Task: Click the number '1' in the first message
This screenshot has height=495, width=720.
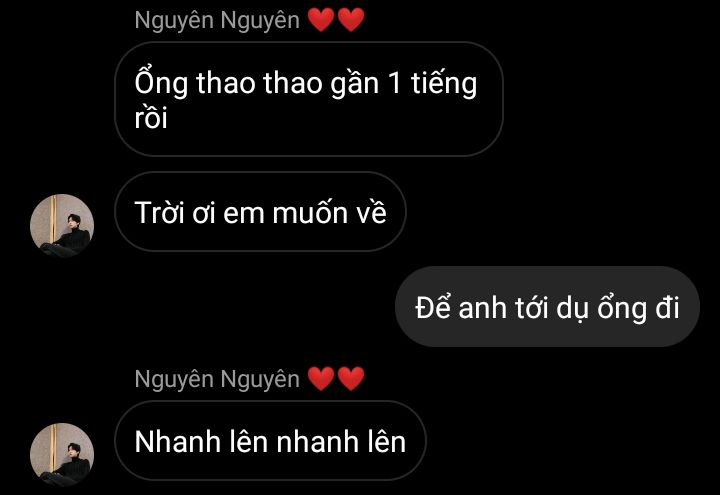Action: [395, 84]
